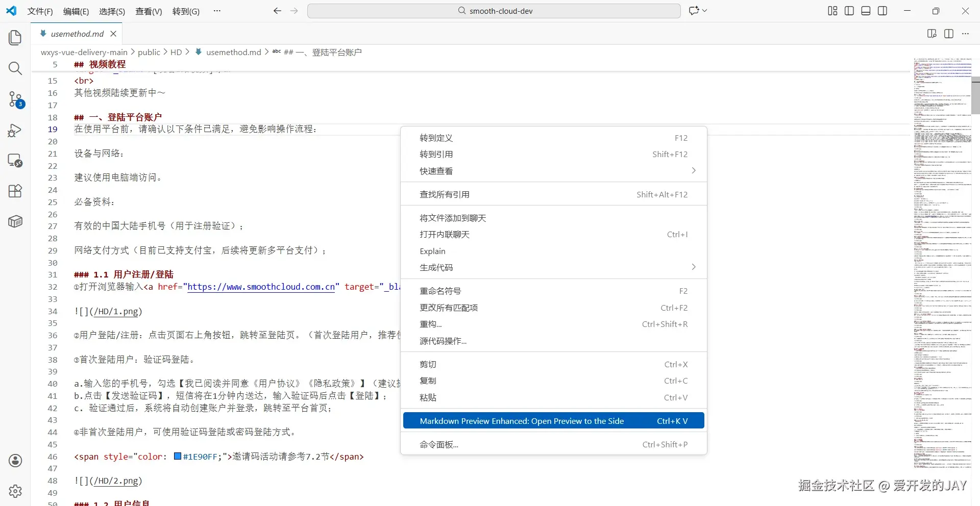Image resolution: width=980 pixels, height=506 pixels.
Task: Select the #1E90FF color swatch in the code
Action: [x=178, y=457]
